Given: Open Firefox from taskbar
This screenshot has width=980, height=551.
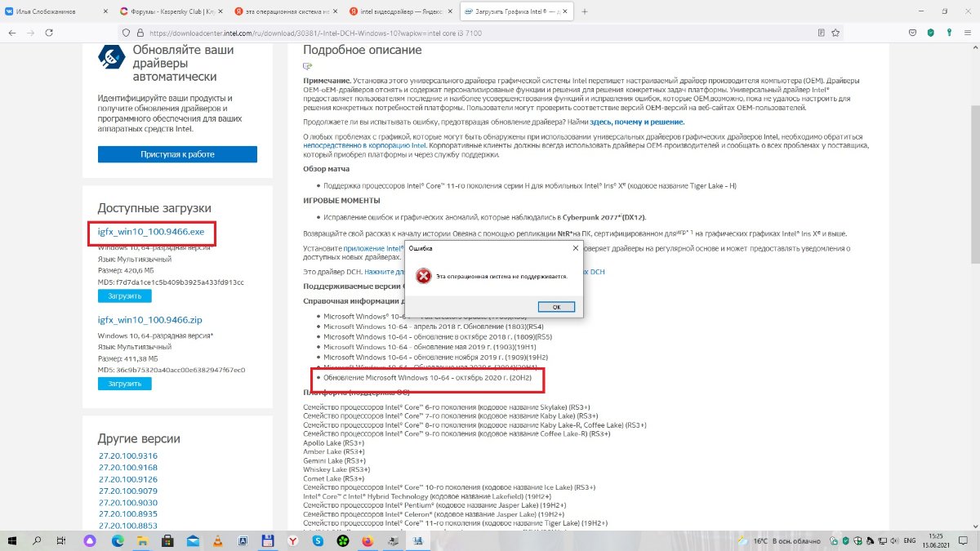Looking at the screenshot, I should tap(367, 540).
